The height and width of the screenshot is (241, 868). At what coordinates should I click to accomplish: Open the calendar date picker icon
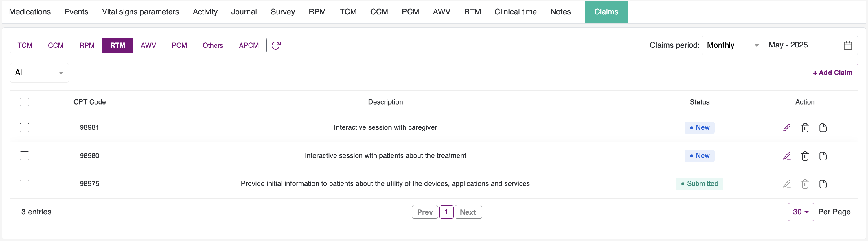click(848, 45)
